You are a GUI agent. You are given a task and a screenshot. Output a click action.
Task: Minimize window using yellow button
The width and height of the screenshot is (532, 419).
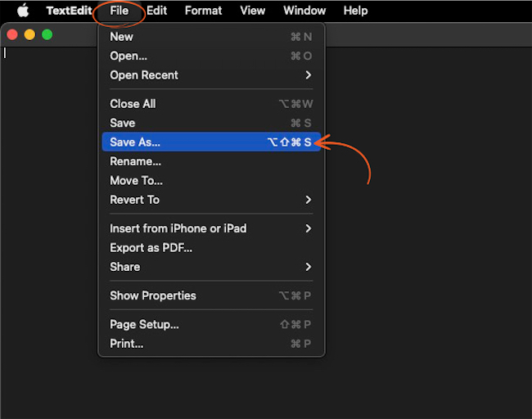coord(29,34)
